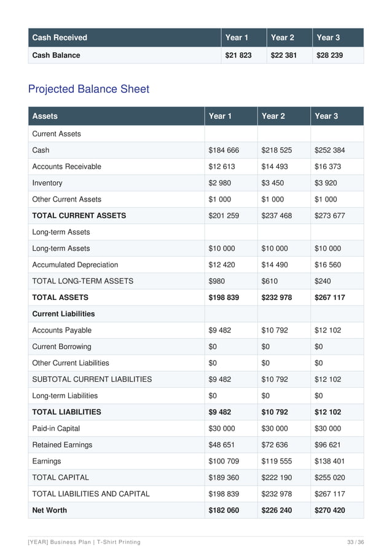The height and width of the screenshot is (555, 392).
Task: Select TOTAL ASSETS Year 1 value $198 839
Action: tap(224, 297)
